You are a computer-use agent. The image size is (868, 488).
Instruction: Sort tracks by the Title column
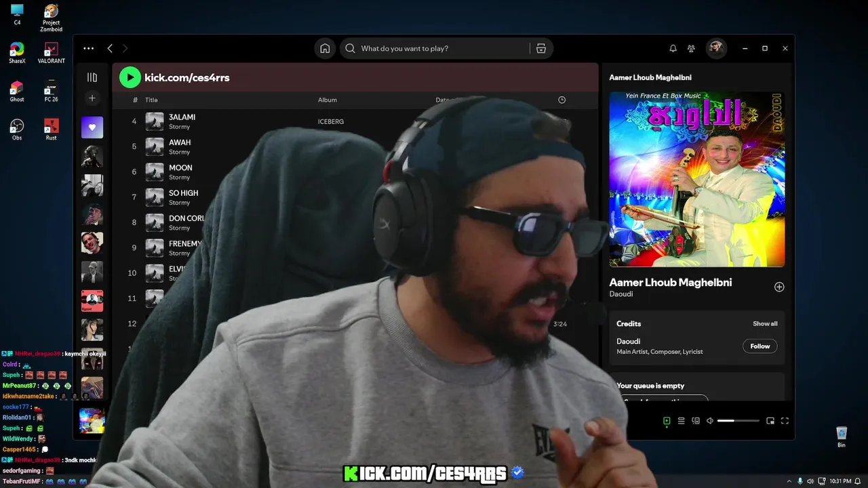(151, 100)
